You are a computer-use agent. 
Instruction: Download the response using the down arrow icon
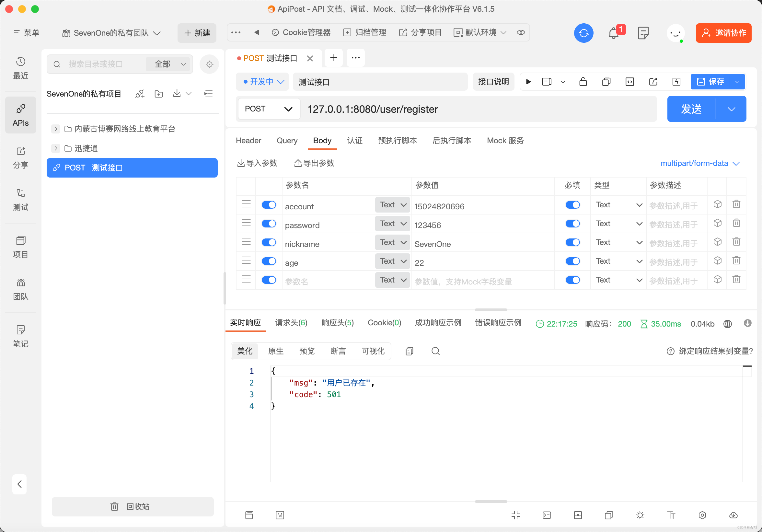click(747, 323)
